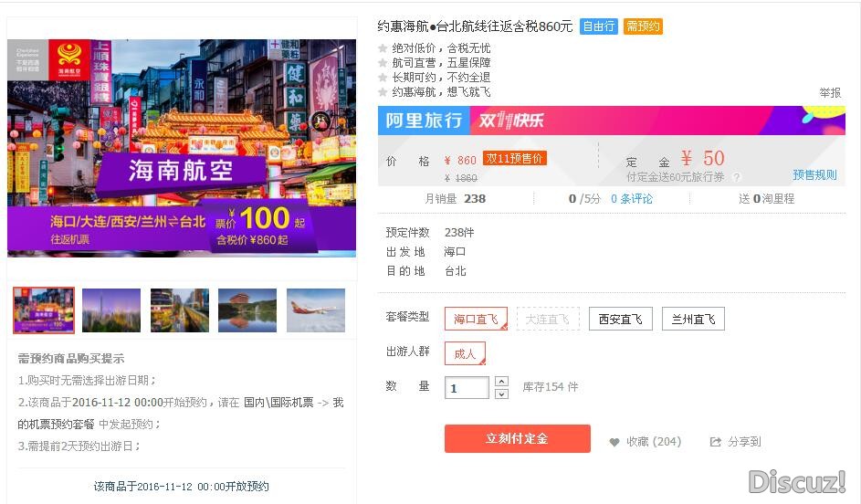Decrease quantity with the down arrow
The height and width of the screenshot is (504, 861).
(501, 394)
